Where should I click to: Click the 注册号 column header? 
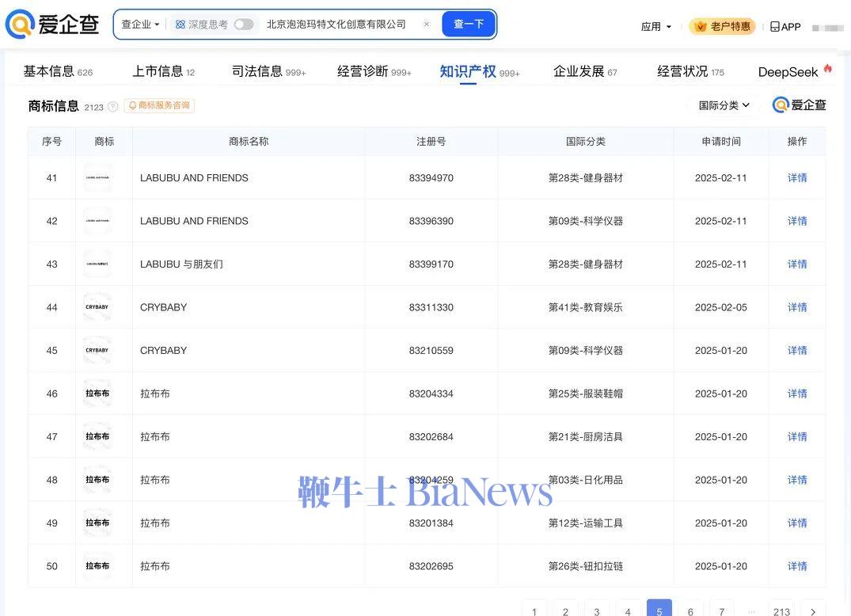pos(431,142)
